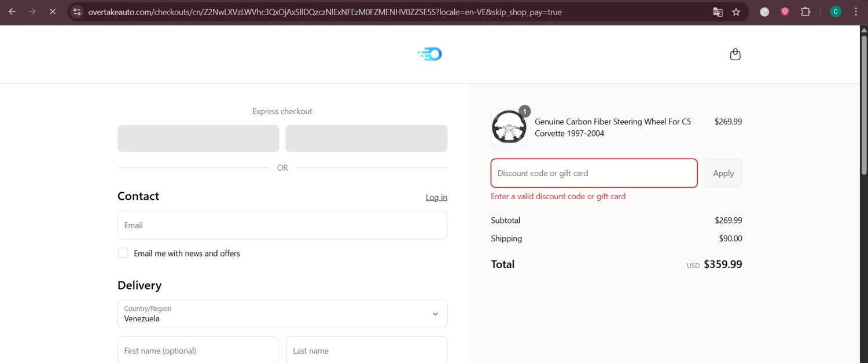Select the product title Genuine Carbon Fiber Steering Wheel
The image size is (868, 363).
pos(613,127)
